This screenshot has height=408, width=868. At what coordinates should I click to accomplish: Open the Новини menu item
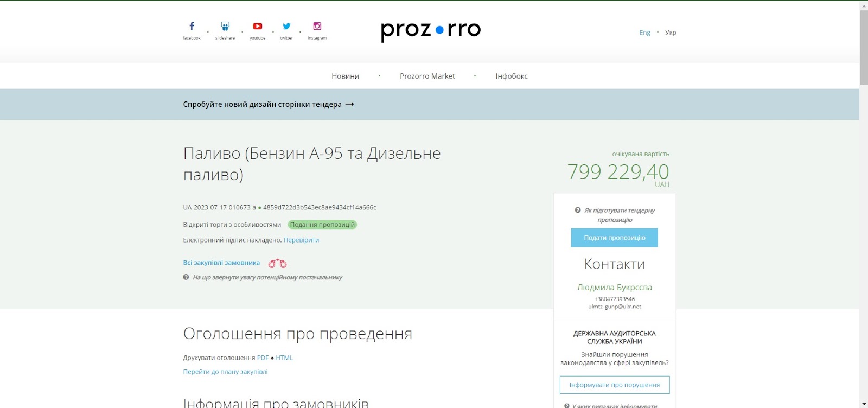point(346,76)
